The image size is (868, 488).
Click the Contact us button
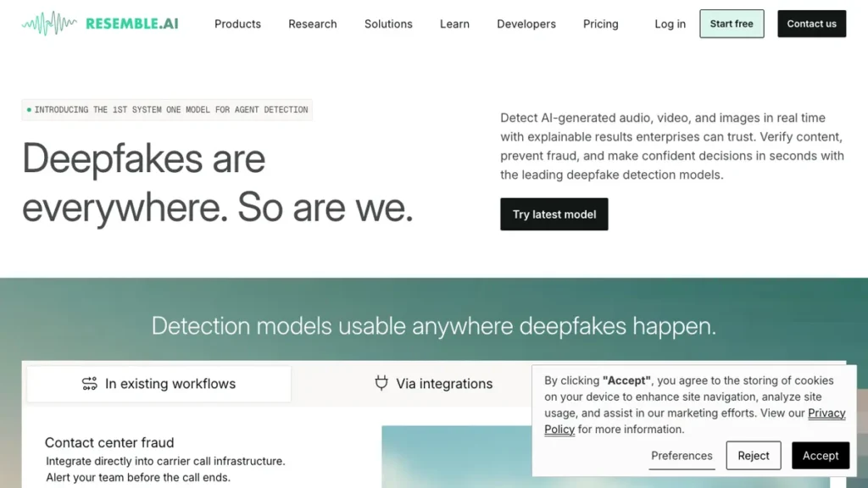coord(811,24)
